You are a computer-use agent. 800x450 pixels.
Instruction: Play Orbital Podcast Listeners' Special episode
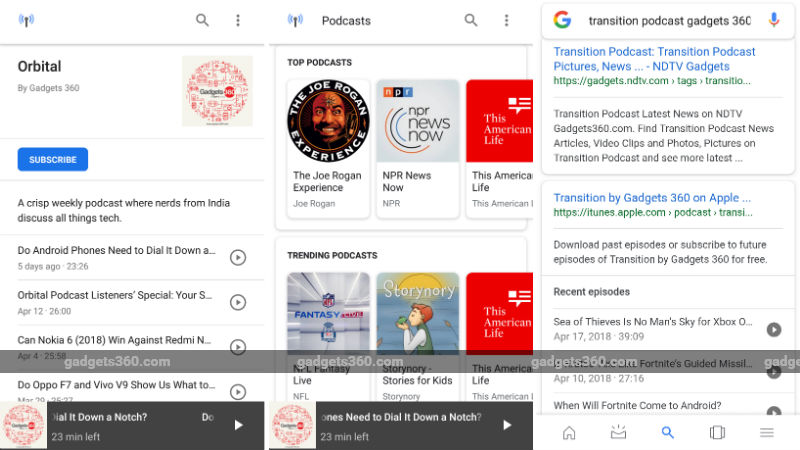click(238, 303)
